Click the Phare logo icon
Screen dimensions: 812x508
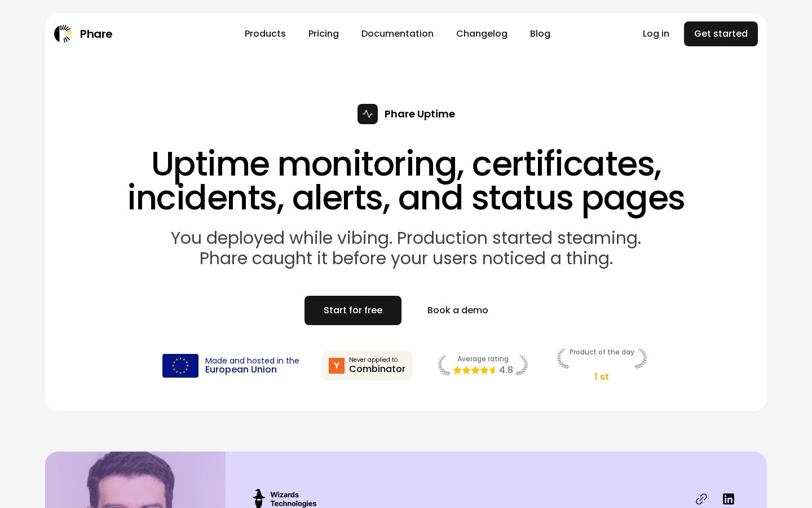point(63,34)
